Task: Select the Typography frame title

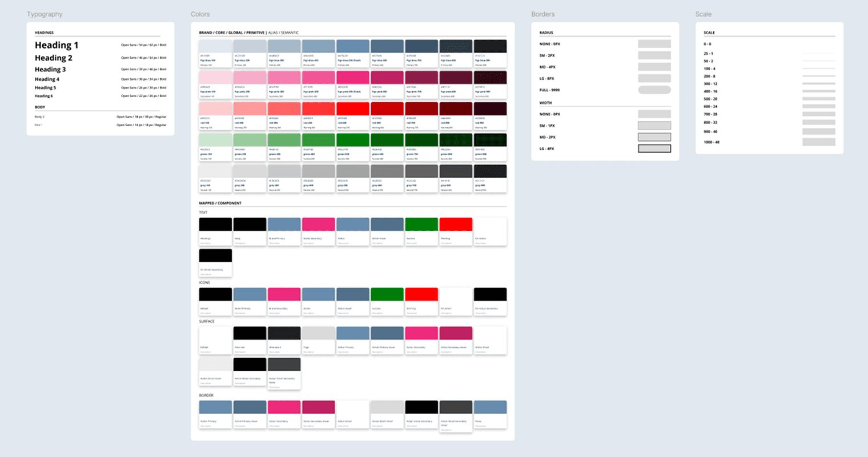Action: click(x=45, y=14)
